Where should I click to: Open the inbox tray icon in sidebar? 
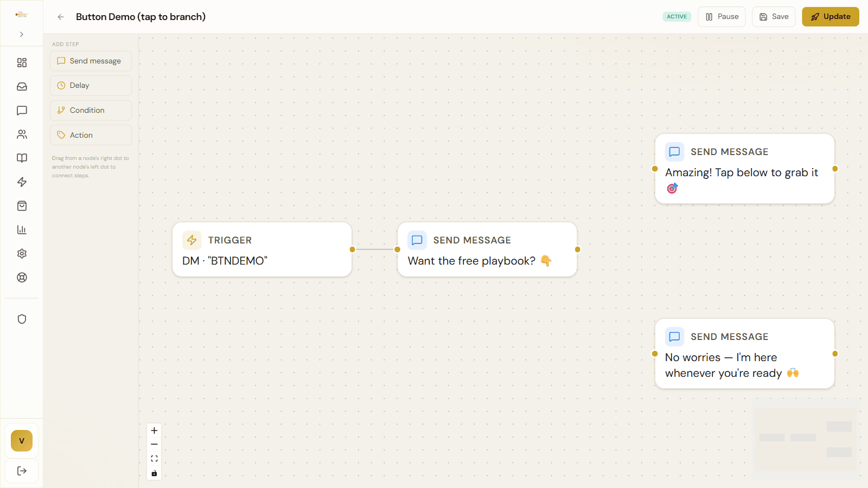click(22, 87)
